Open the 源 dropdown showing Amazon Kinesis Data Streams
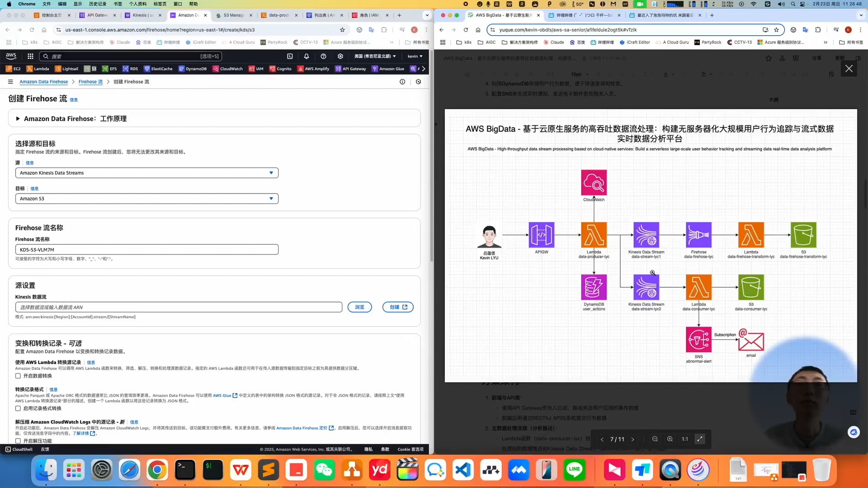Screen dimensions: 868x488 [x=146, y=173]
